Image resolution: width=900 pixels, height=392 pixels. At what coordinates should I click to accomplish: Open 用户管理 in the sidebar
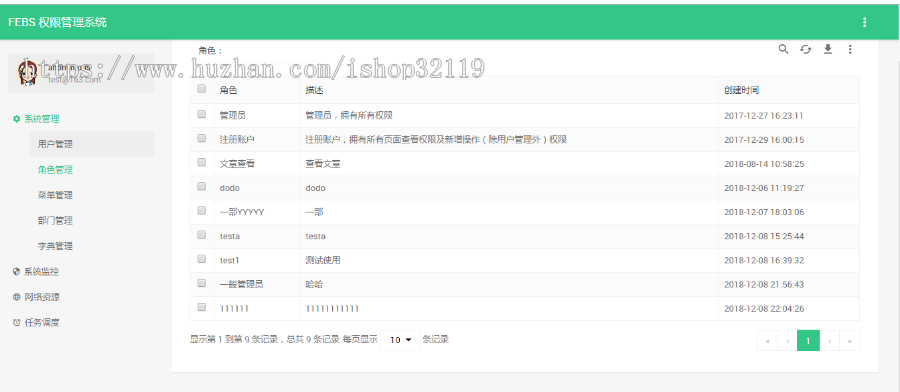coord(91,144)
